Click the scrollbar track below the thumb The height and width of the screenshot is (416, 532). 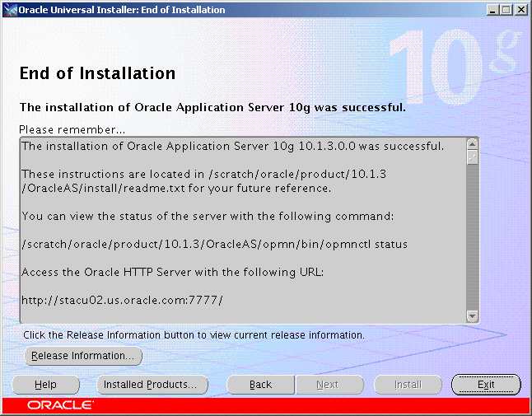pyautogui.click(x=472, y=237)
